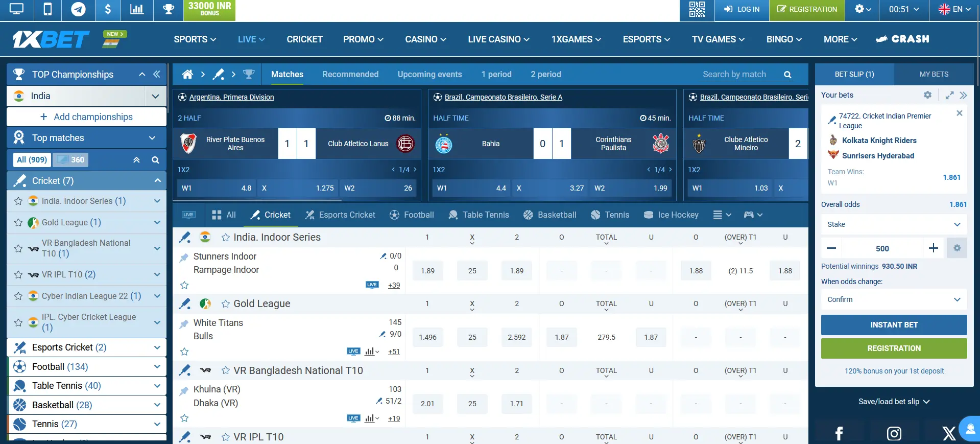Viewport: 980px width, 444px height.
Task: Open the India championship dropdown
Action: [155, 96]
